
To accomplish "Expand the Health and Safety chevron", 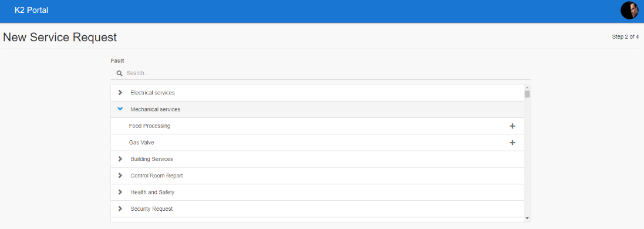I will point(120,192).
